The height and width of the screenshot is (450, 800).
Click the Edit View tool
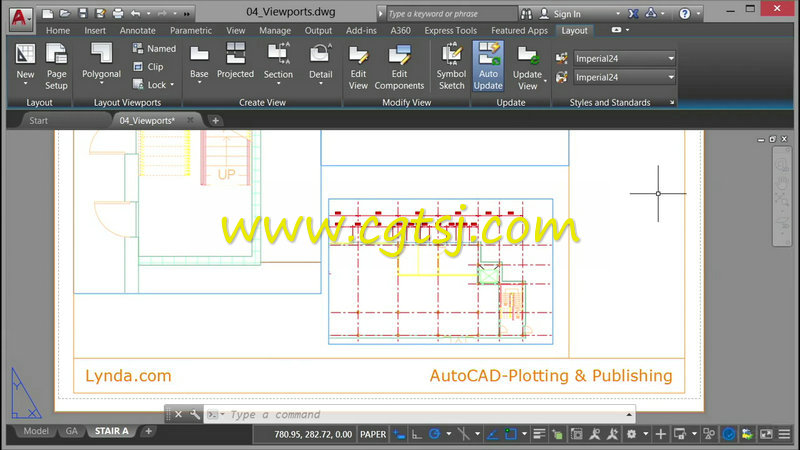[x=358, y=67]
